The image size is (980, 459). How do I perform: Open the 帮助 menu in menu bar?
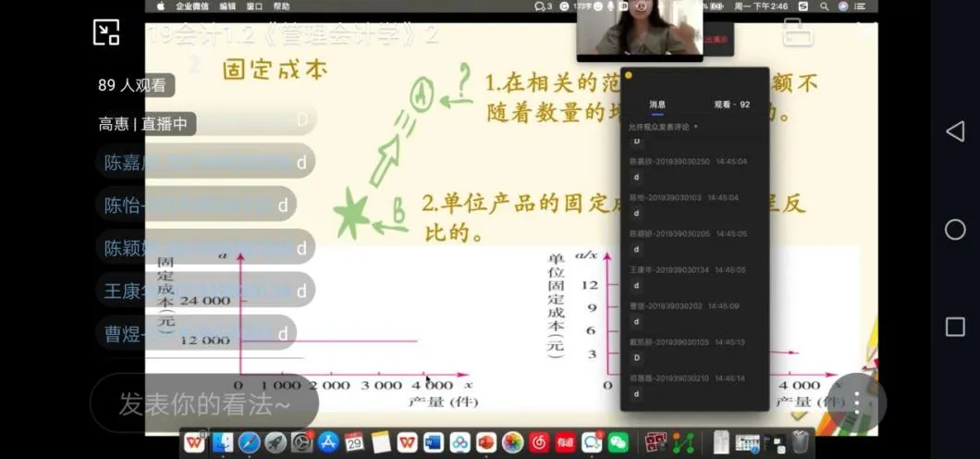tap(281, 6)
